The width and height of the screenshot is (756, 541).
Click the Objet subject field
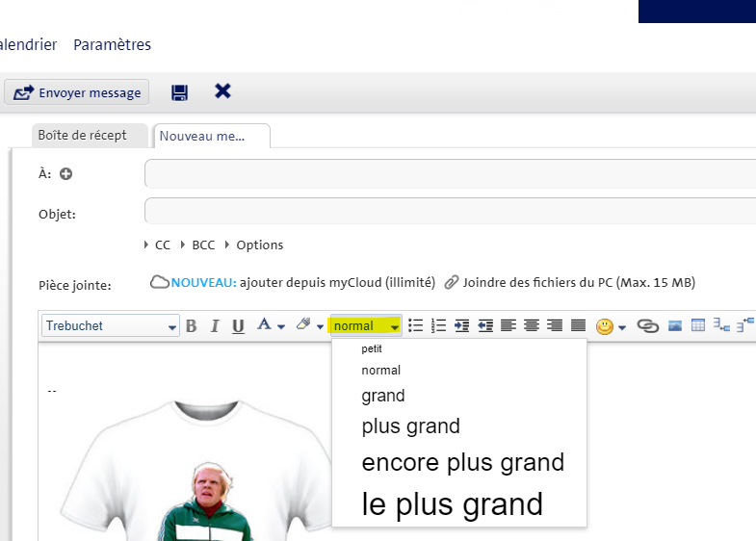[451, 211]
